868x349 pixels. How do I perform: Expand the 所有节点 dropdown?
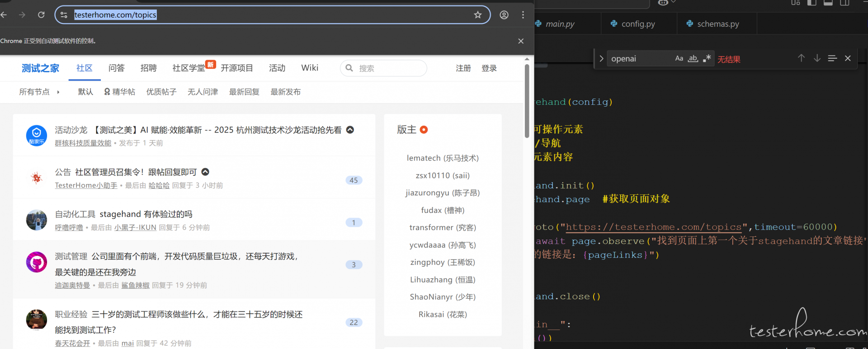point(39,92)
